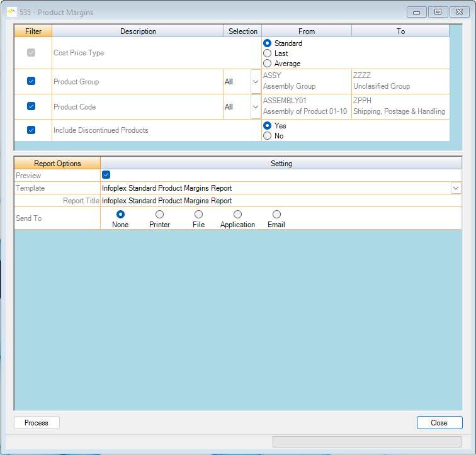Send report to Application
Image resolution: width=476 pixels, height=455 pixels.
pyautogui.click(x=237, y=215)
